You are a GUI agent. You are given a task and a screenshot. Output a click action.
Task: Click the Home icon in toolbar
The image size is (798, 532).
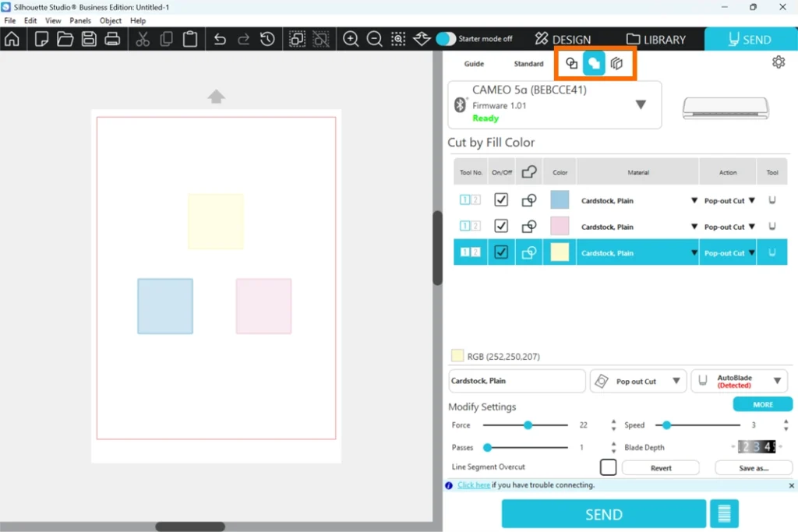(x=12, y=39)
